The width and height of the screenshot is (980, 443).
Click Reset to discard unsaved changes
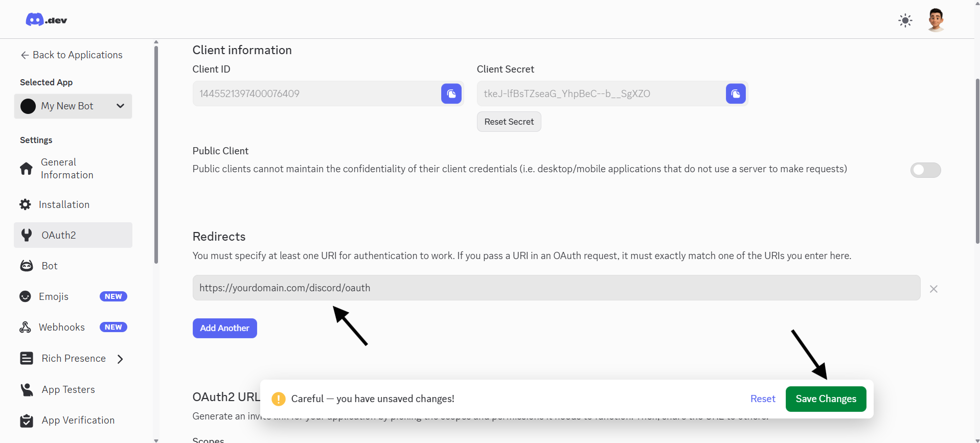tap(763, 399)
